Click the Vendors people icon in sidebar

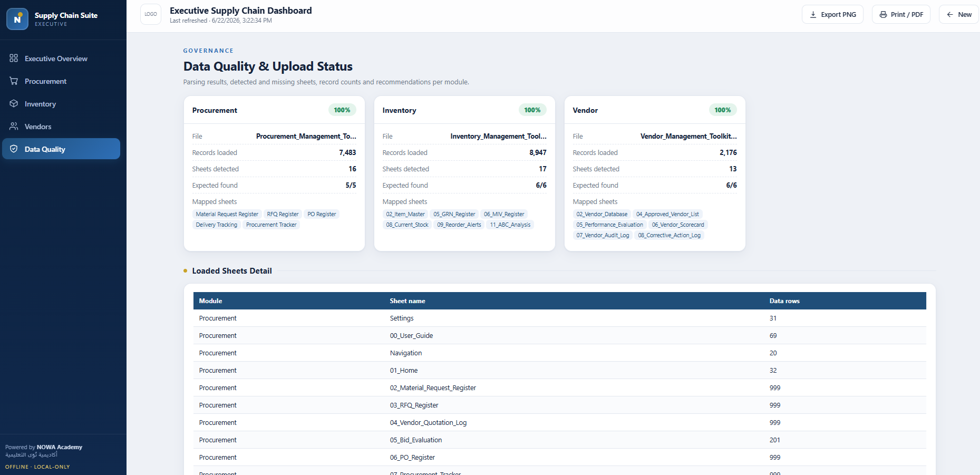point(14,126)
